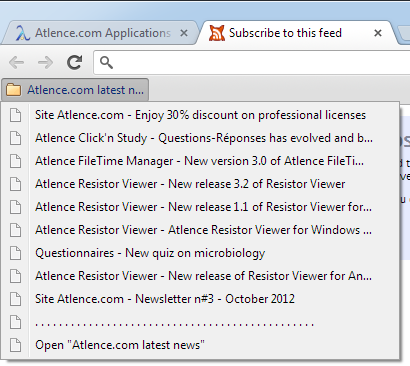410x366 pixels.
Task: Switch to the Atlence.com Applications tab
Action: (x=100, y=33)
